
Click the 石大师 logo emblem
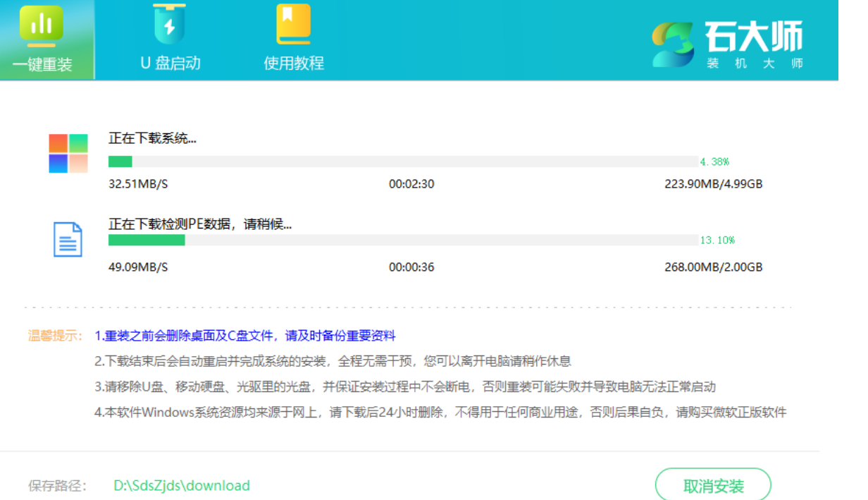coord(672,42)
